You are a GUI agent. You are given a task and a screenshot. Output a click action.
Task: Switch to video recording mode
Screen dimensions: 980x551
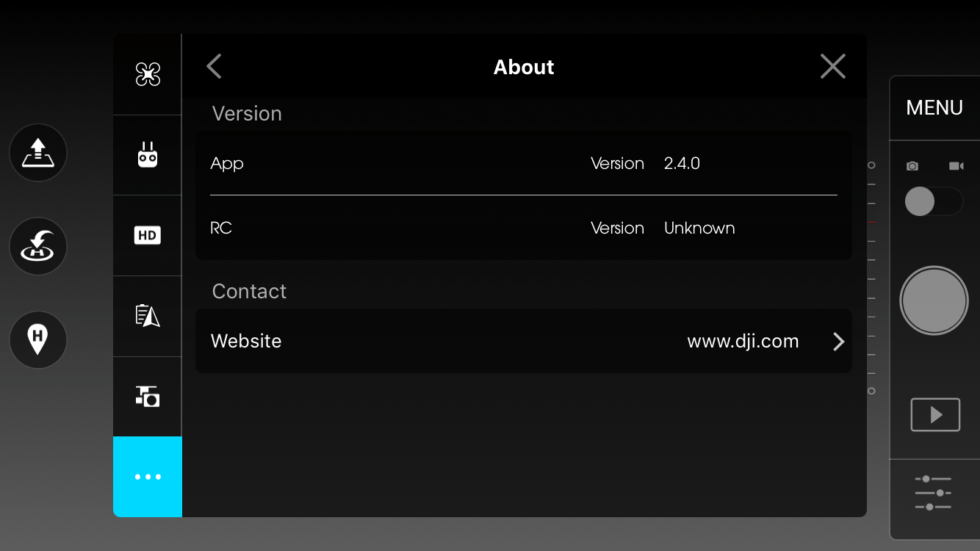(x=956, y=165)
